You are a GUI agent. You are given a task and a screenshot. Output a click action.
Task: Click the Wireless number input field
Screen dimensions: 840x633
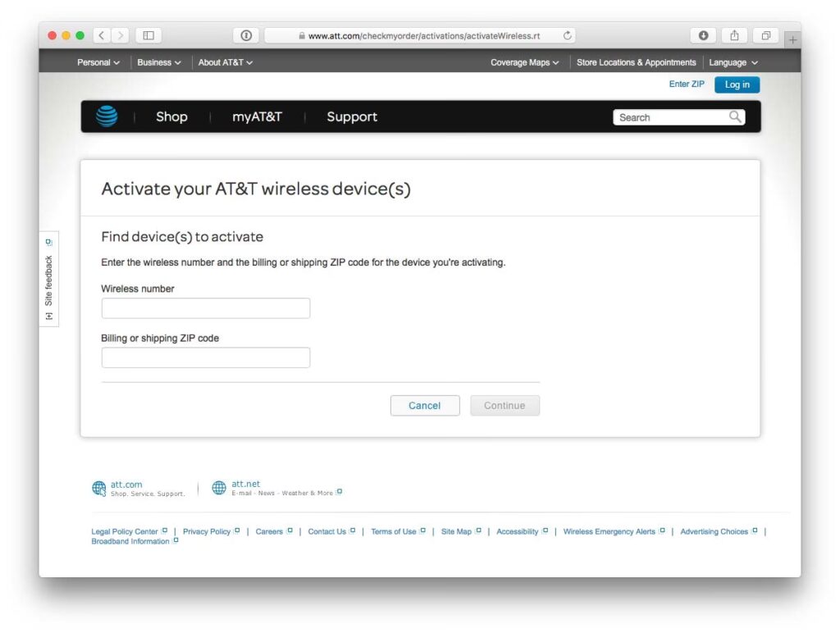click(x=206, y=308)
